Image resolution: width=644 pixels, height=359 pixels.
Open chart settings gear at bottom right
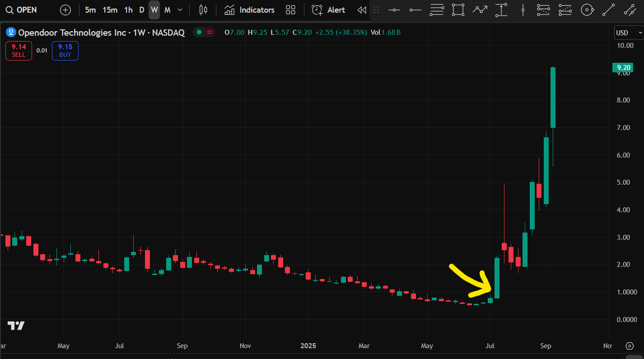[630, 346]
